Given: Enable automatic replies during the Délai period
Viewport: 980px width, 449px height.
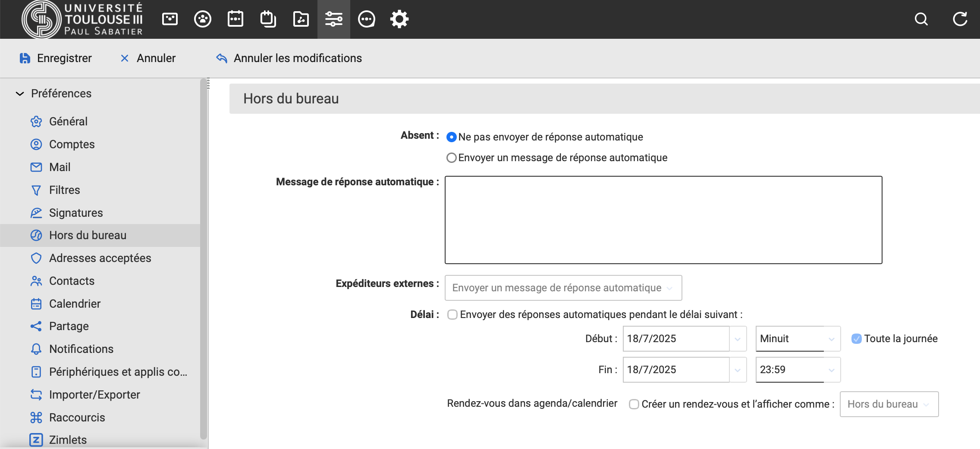Looking at the screenshot, I should 452,315.
